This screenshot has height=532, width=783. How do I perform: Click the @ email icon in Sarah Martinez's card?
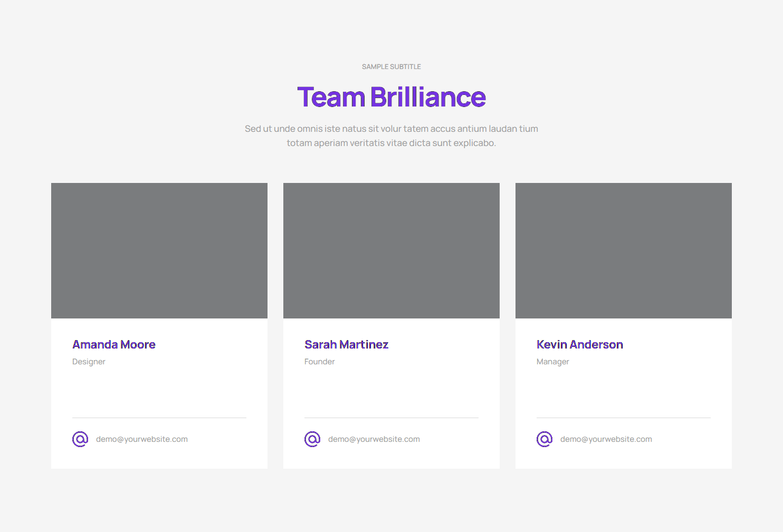pos(312,439)
